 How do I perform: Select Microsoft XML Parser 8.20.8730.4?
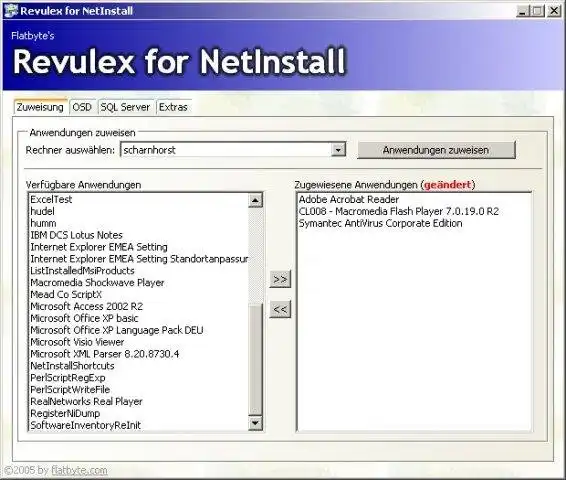coord(138,354)
